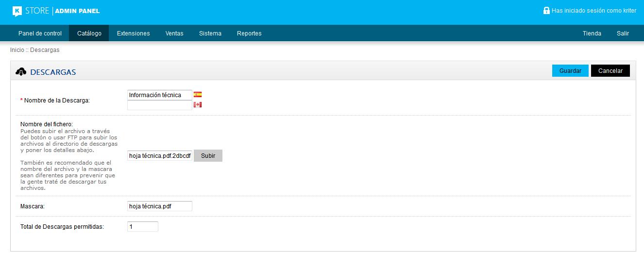Screen dimensions: 644x254
Task: Focus the Spanish download name field
Action: tap(160, 95)
